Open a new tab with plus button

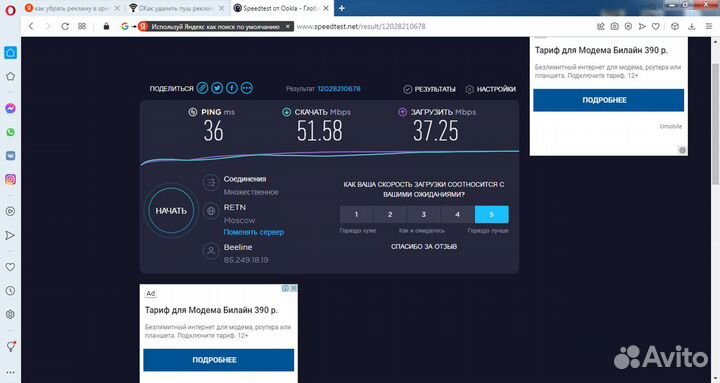342,8
